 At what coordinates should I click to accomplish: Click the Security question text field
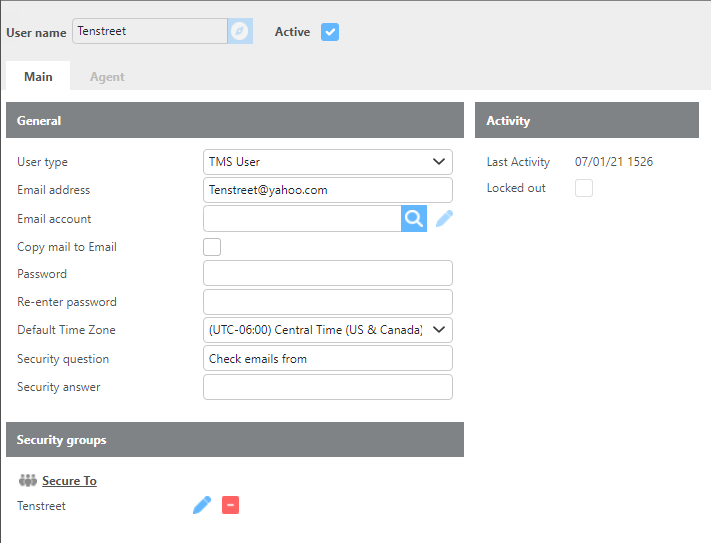coord(327,359)
